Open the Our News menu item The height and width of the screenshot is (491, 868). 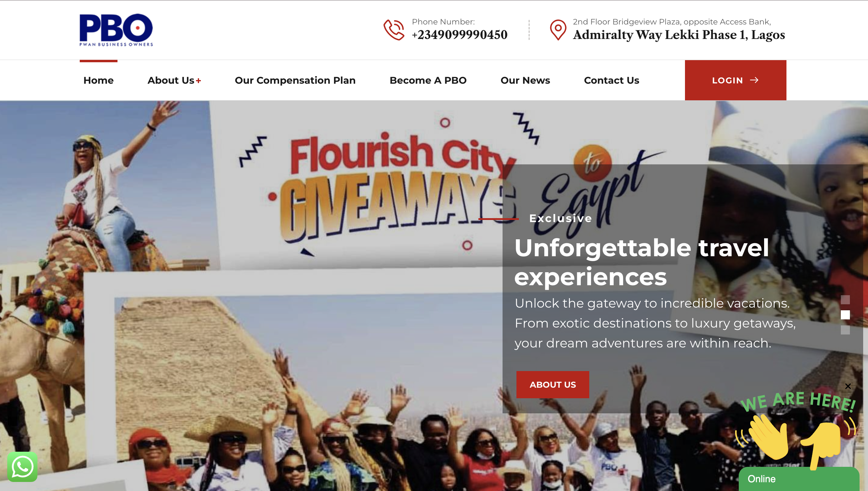[x=525, y=80]
